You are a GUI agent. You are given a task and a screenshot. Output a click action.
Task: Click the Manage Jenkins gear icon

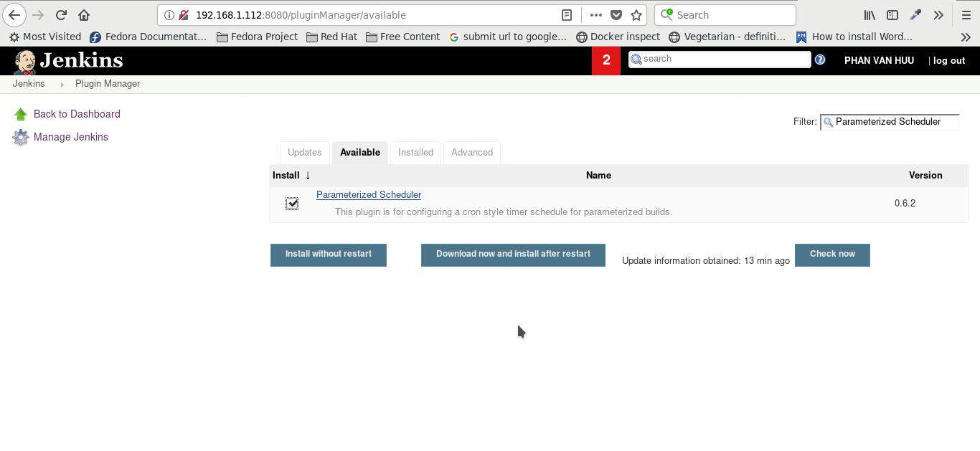coord(20,137)
